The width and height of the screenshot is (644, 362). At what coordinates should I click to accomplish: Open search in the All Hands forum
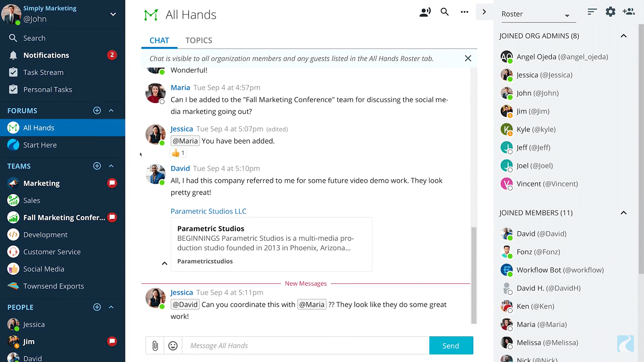click(x=444, y=12)
